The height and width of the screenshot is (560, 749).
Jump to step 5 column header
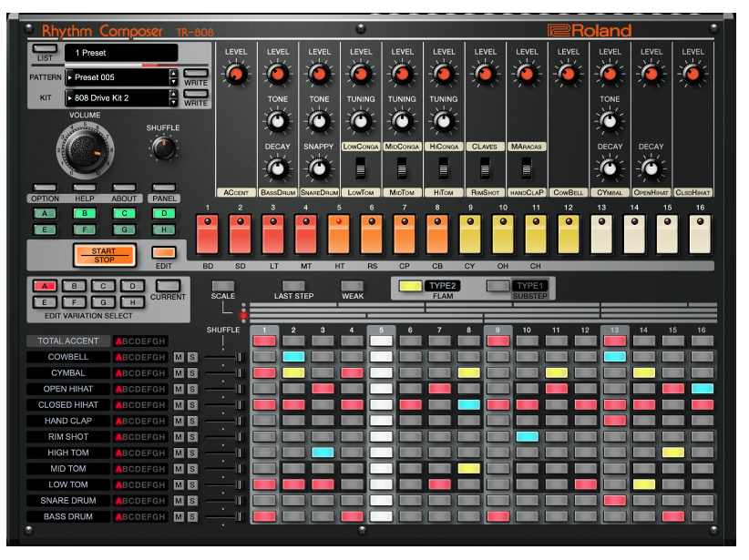381,330
